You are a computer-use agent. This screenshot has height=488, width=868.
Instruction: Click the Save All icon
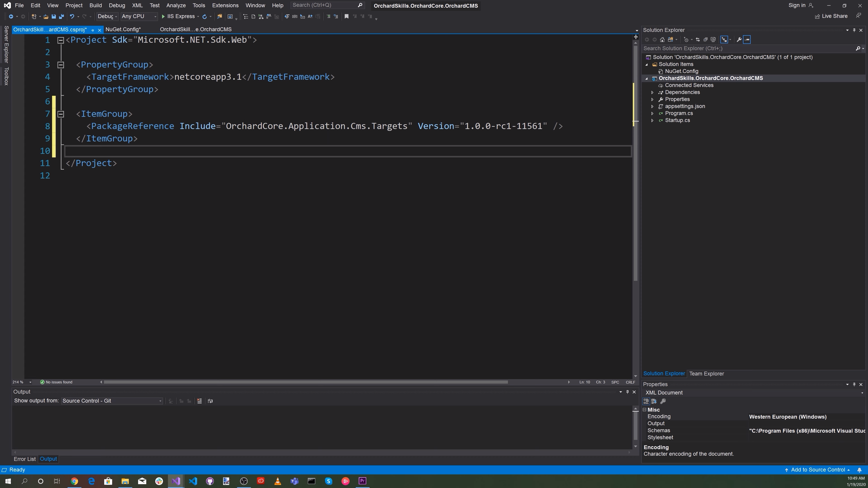pyautogui.click(x=61, y=16)
